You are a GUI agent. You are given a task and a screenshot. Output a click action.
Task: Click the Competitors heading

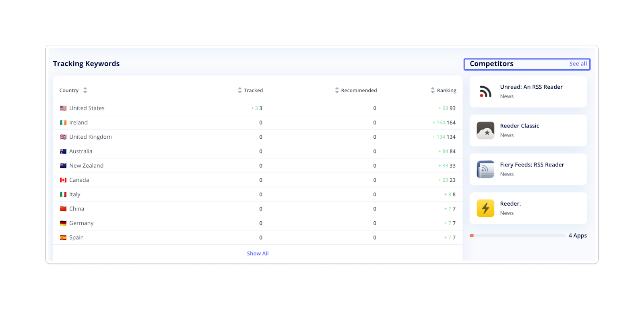[491, 64]
